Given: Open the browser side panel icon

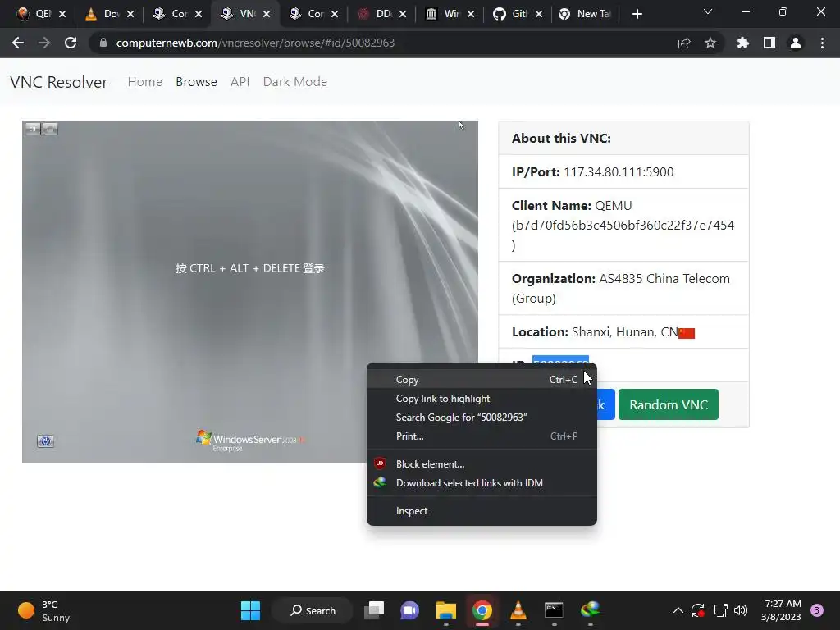Looking at the screenshot, I should tap(769, 43).
